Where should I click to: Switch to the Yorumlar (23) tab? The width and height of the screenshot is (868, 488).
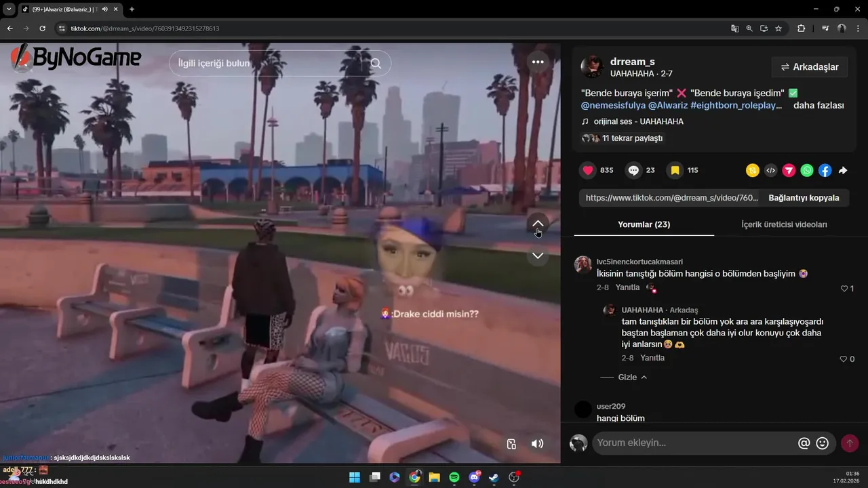point(644,224)
